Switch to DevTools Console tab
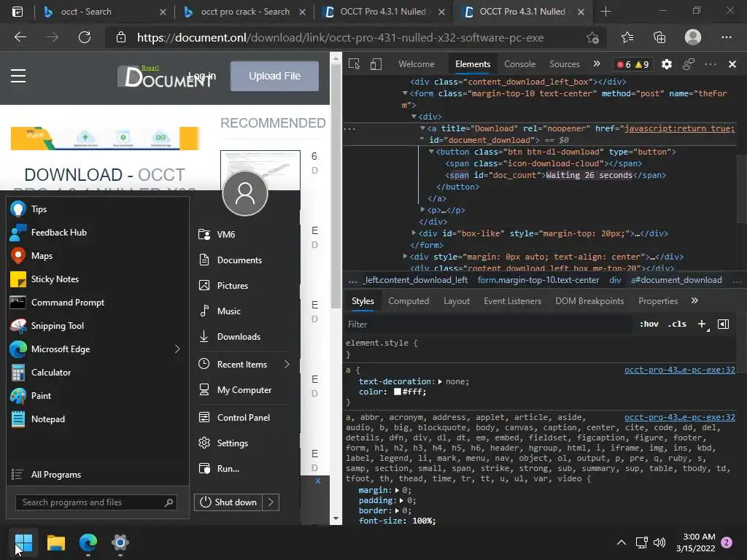Screen dimensions: 747x560 519,64
